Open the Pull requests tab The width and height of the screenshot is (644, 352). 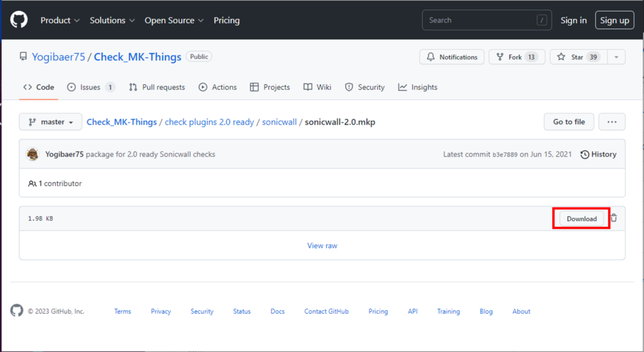(x=157, y=87)
